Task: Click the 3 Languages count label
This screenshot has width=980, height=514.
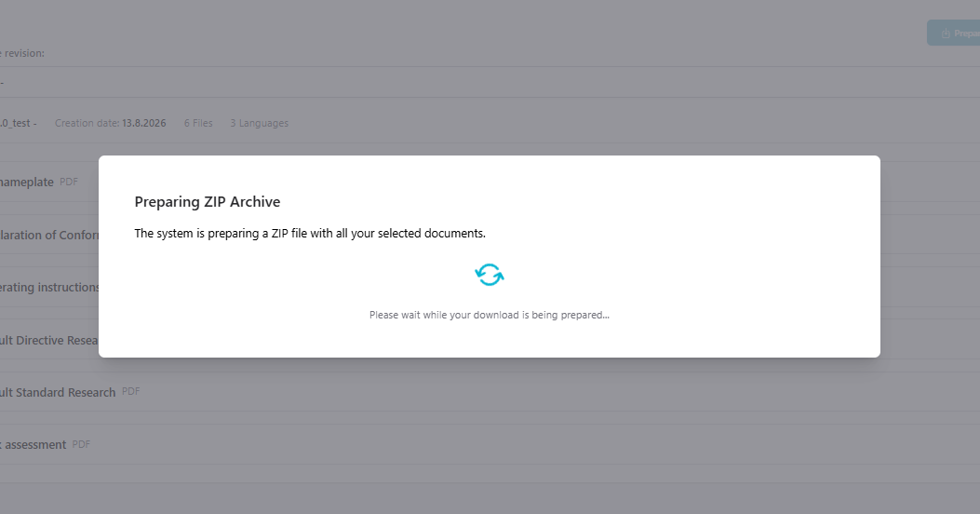Action: tap(260, 123)
